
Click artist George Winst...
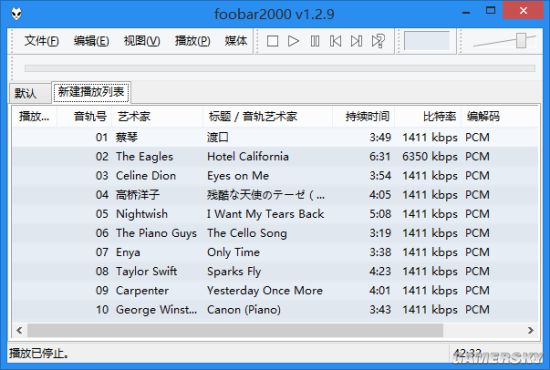[156, 309]
